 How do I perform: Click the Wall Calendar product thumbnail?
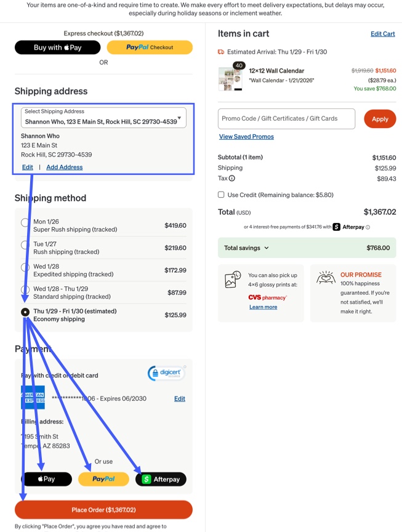coord(231,78)
